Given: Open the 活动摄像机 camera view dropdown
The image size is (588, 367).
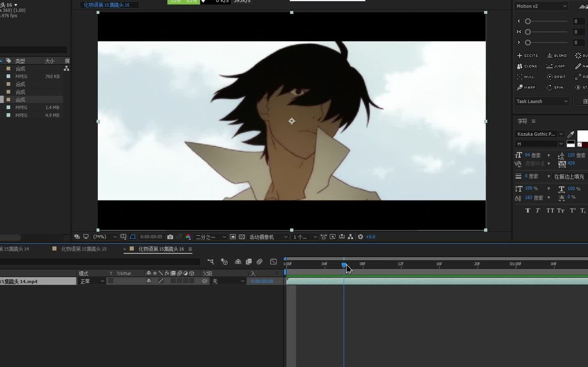Looking at the screenshot, I should click(268, 237).
